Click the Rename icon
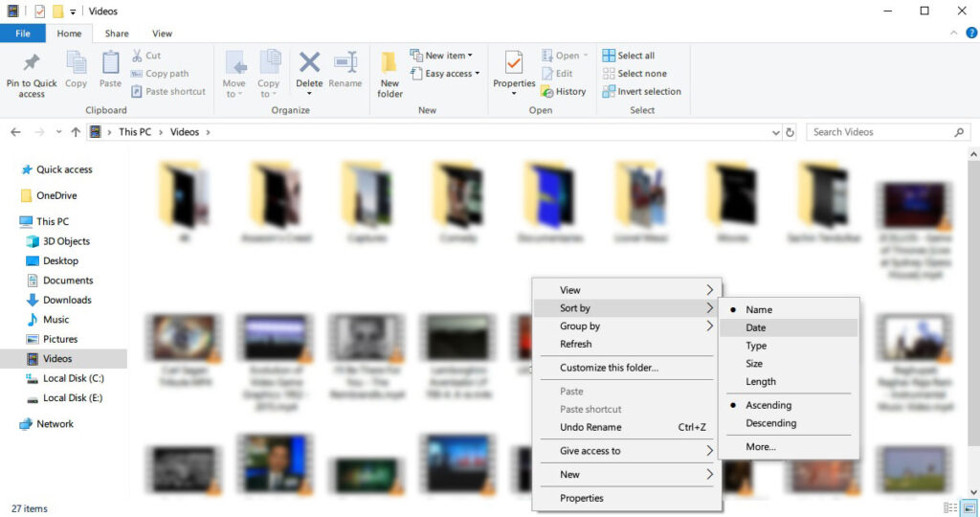980x517 pixels. (345, 62)
